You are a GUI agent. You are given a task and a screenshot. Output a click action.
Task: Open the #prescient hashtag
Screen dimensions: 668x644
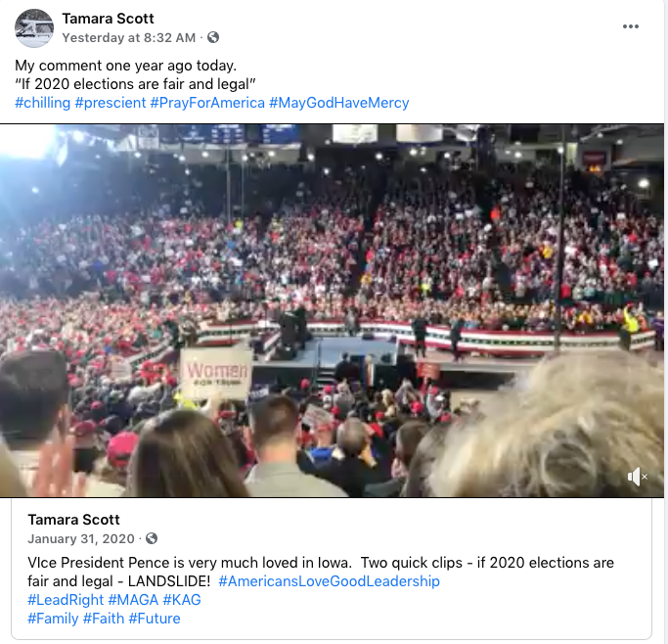(111, 103)
